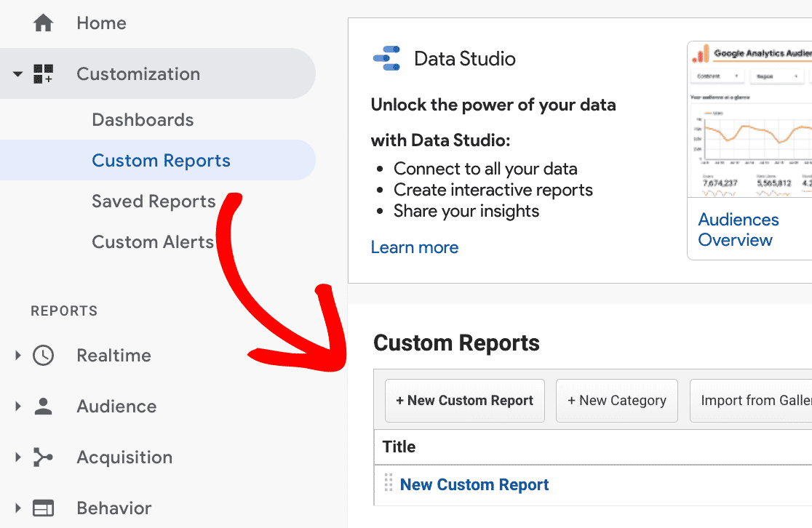The image size is (812, 528).
Task: Click the 'Create interactive reports' bullet
Action: (493, 190)
